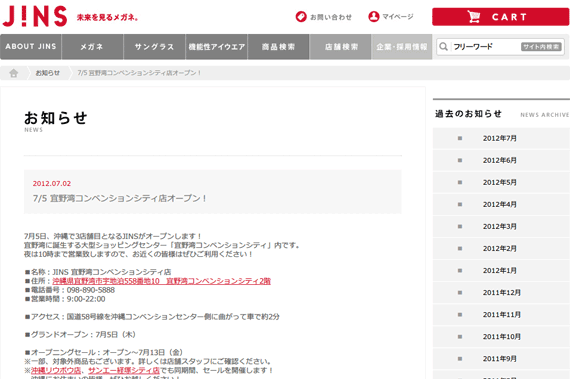Open the 2011年10月 news archive
This screenshot has height=379, width=570.
(501, 336)
